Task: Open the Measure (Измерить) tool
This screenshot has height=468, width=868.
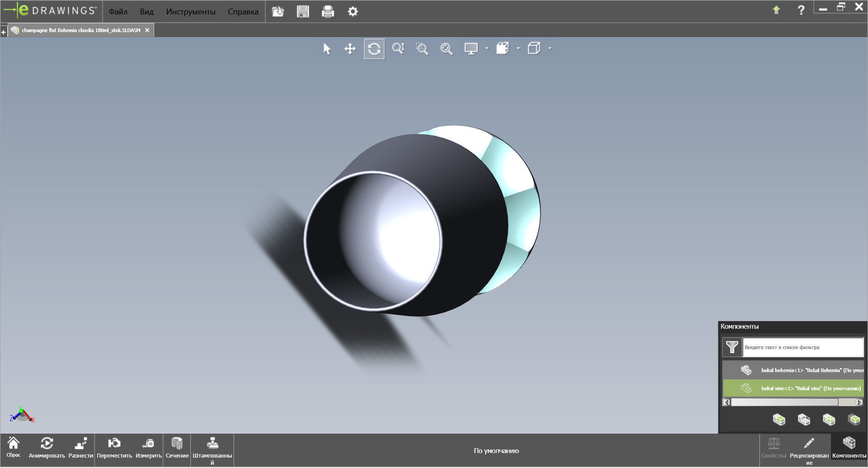Action: tap(148, 448)
